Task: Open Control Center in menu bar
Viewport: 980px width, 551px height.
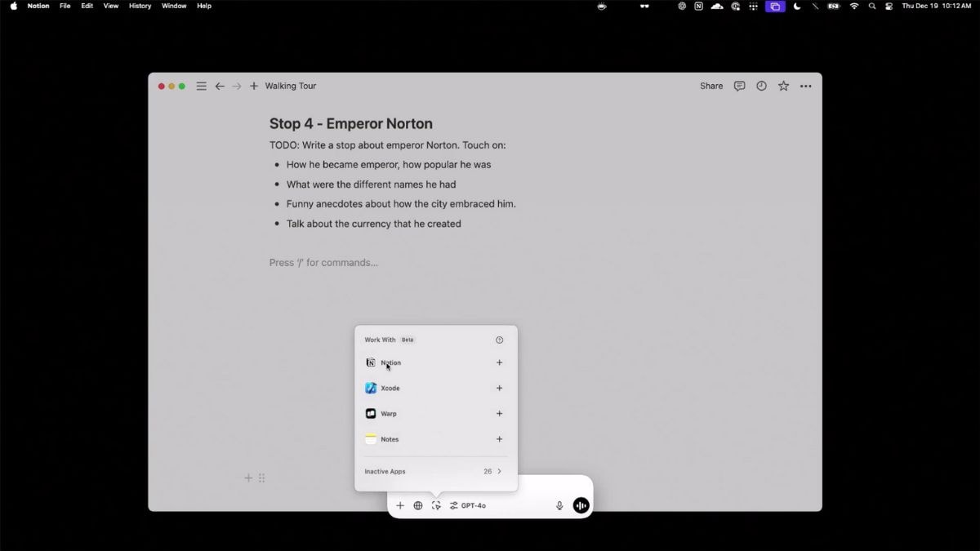Action: [x=889, y=6]
